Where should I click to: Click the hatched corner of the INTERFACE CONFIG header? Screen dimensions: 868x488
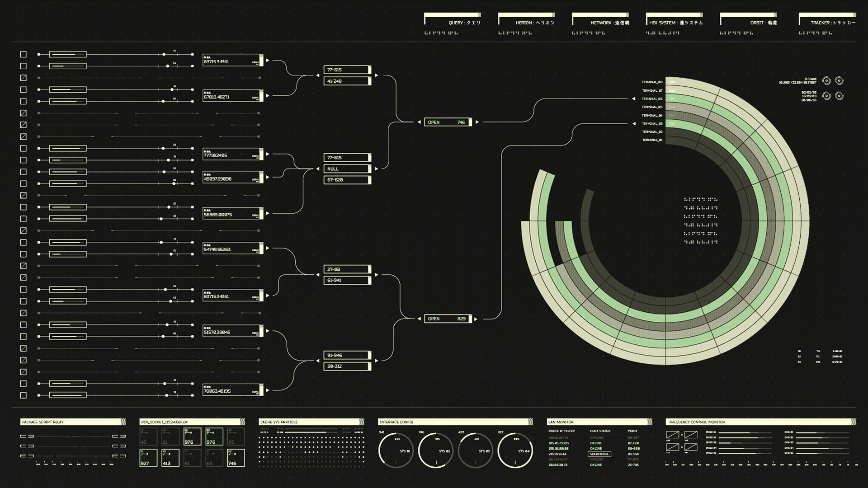pos(530,422)
